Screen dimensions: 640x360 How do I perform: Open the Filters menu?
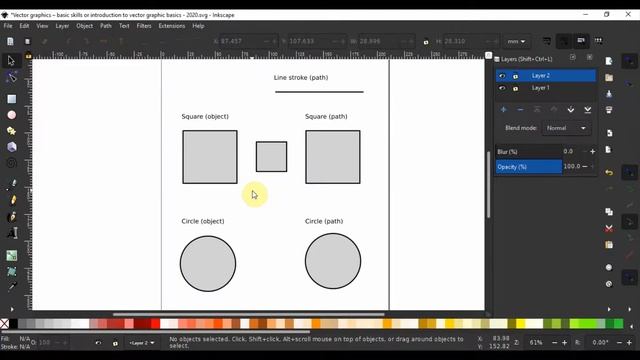tap(144, 26)
